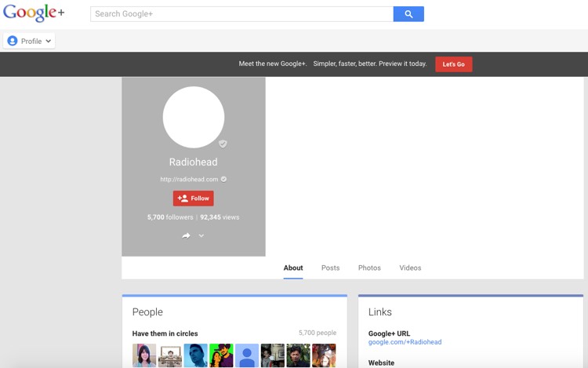Open the blue-tinted face follower thumbnail
588x368 pixels.
coord(195,355)
